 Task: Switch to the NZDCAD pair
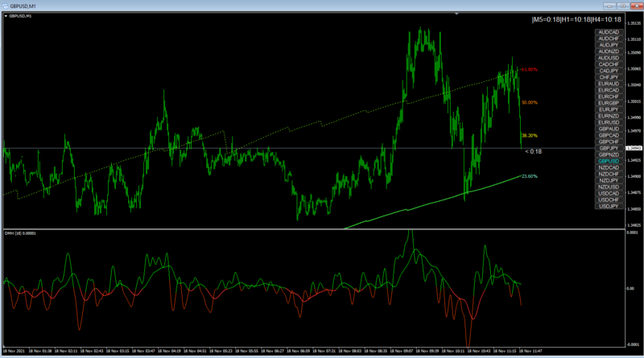(x=609, y=167)
